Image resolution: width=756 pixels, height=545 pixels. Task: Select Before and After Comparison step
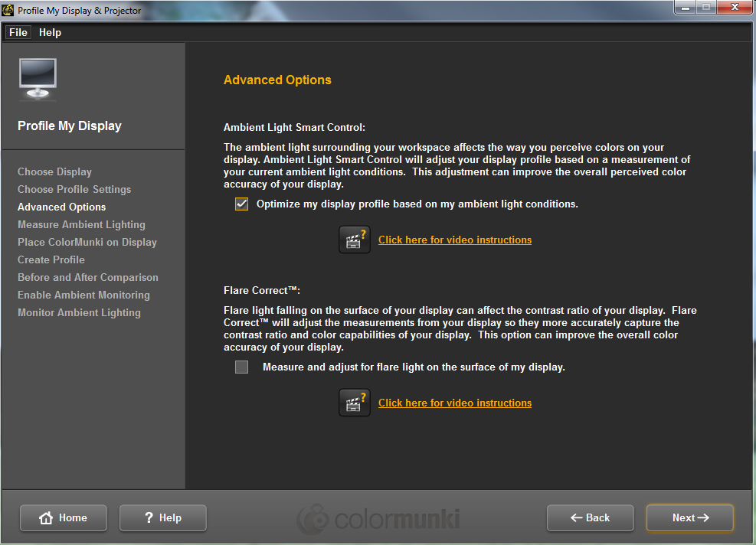[x=88, y=277]
